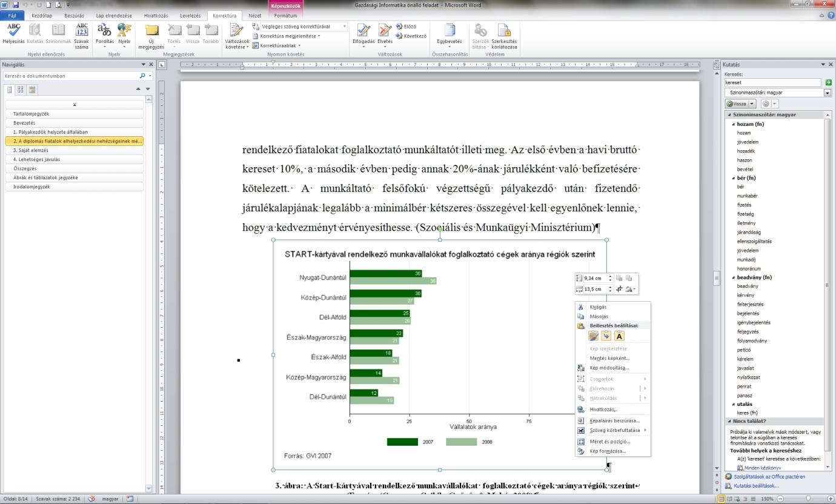Jump to 3. Saját elemzés heading
The height and width of the screenshot is (504, 836).
tap(74, 150)
